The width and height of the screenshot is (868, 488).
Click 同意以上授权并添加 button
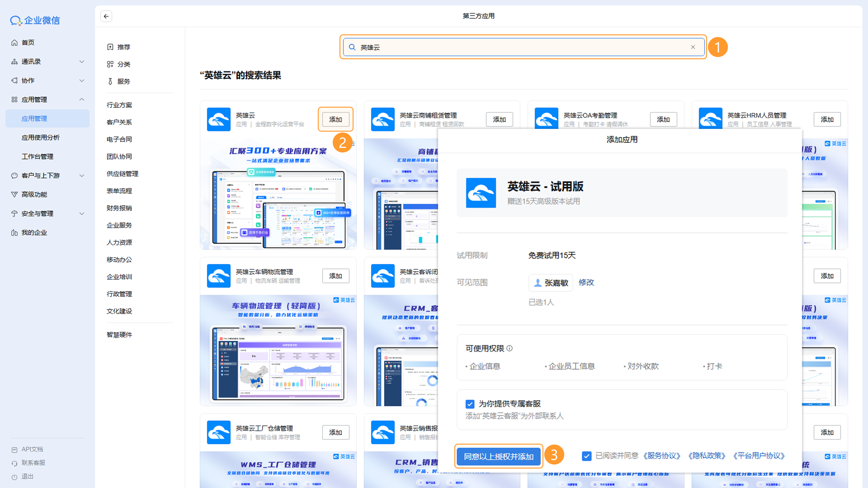tap(499, 457)
